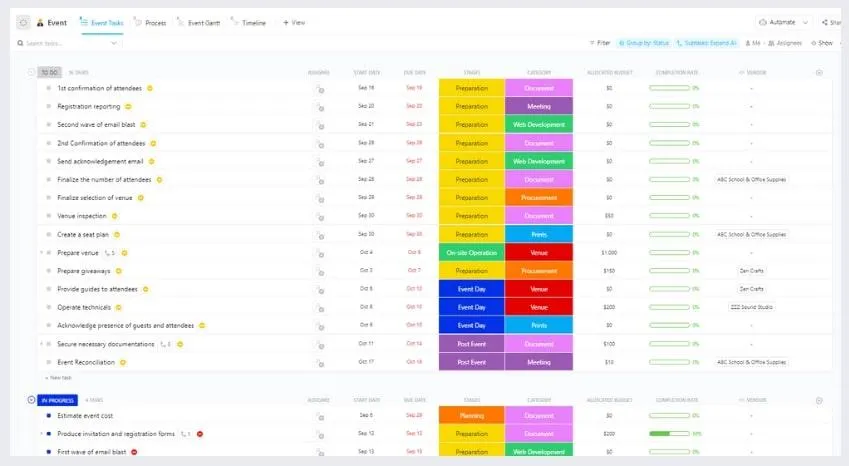Open the Event space avatar icon

click(40, 23)
